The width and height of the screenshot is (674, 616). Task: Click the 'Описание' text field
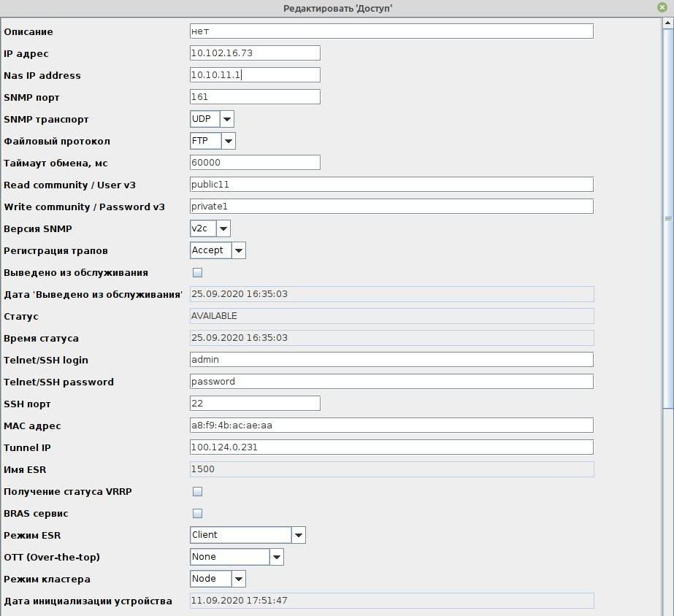point(391,31)
